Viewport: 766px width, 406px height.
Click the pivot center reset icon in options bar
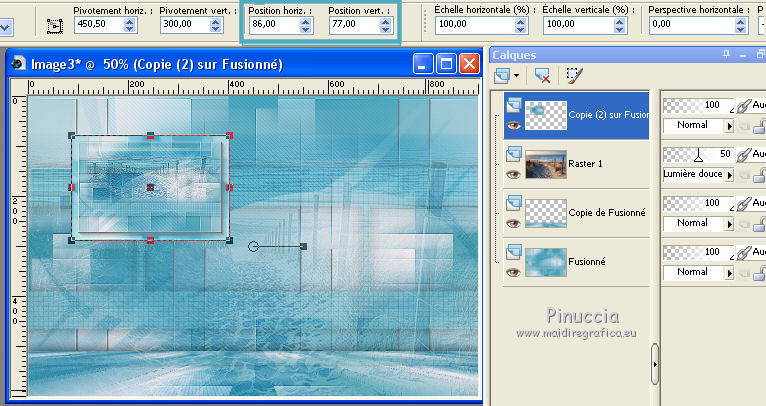[55, 26]
